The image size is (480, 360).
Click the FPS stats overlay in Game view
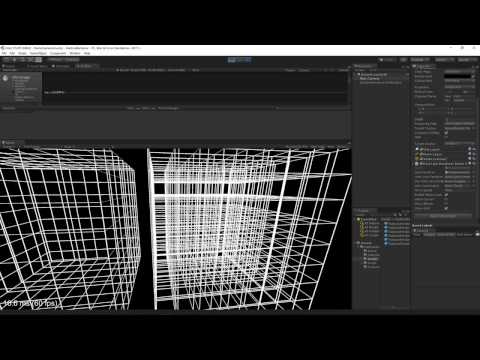click(31, 303)
